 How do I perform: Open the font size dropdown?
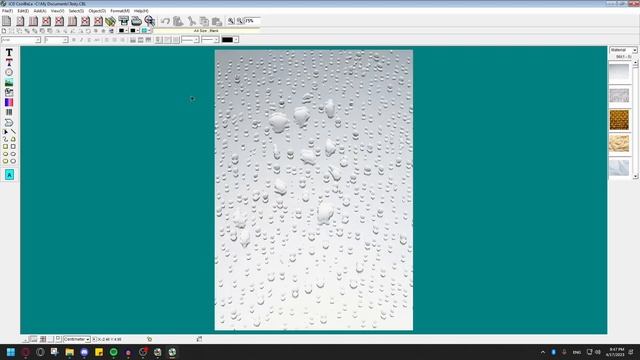coord(65,40)
